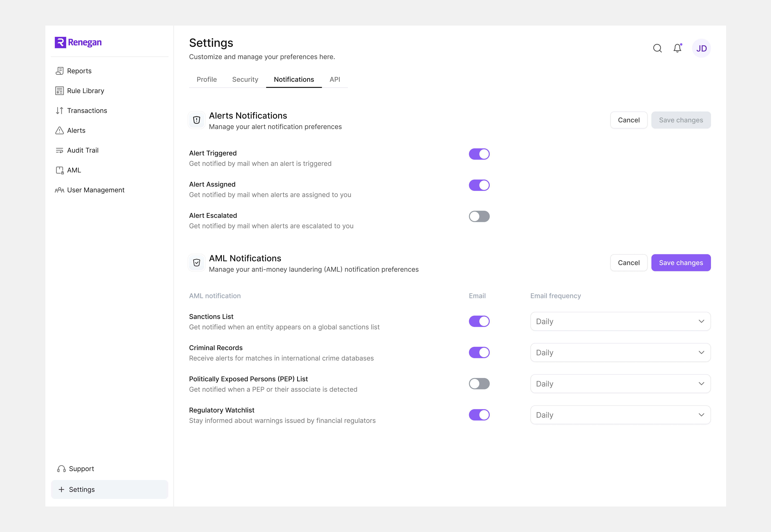
Task: Click the Alerts Notifications section heading
Action: coord(248,116)
